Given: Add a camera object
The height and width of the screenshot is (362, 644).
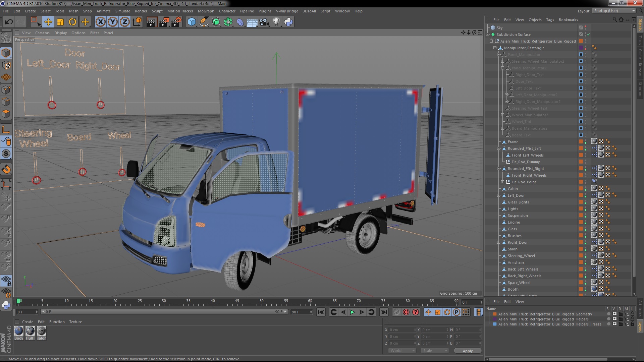Looking at the screenshot, I should click(264, 22).
